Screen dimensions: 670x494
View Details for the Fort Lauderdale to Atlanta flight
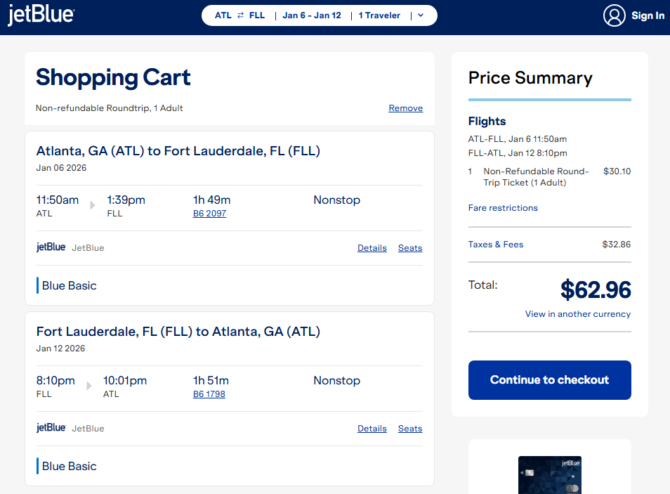point(372,429)
